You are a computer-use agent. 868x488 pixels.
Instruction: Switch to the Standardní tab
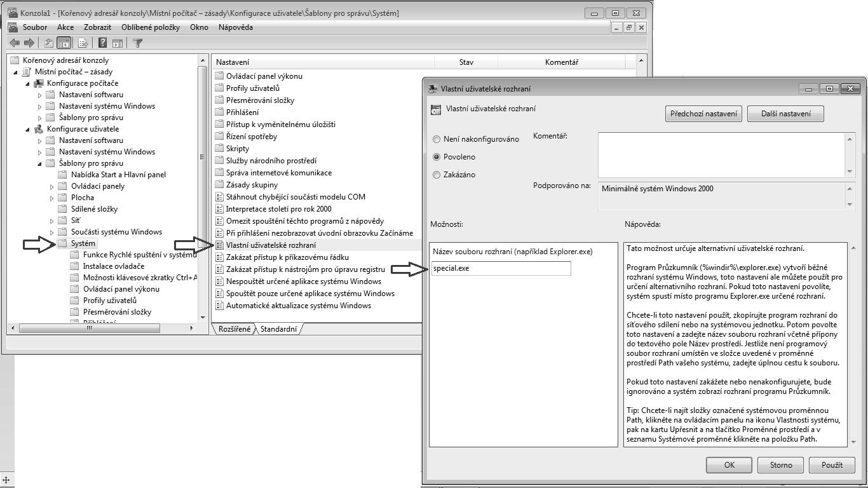click(x=278, y=329)
